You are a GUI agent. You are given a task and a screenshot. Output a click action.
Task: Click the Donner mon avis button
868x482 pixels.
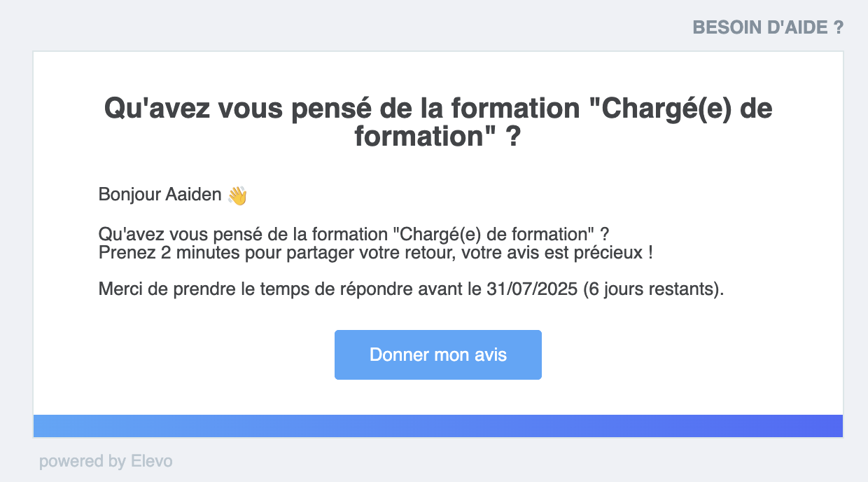(438, 354)
